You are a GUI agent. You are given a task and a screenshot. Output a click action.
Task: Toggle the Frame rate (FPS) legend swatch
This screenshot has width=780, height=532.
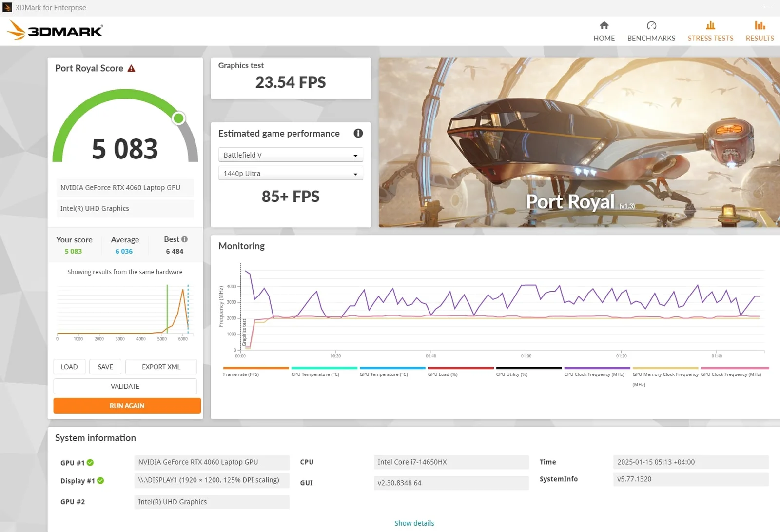[255, 368]
